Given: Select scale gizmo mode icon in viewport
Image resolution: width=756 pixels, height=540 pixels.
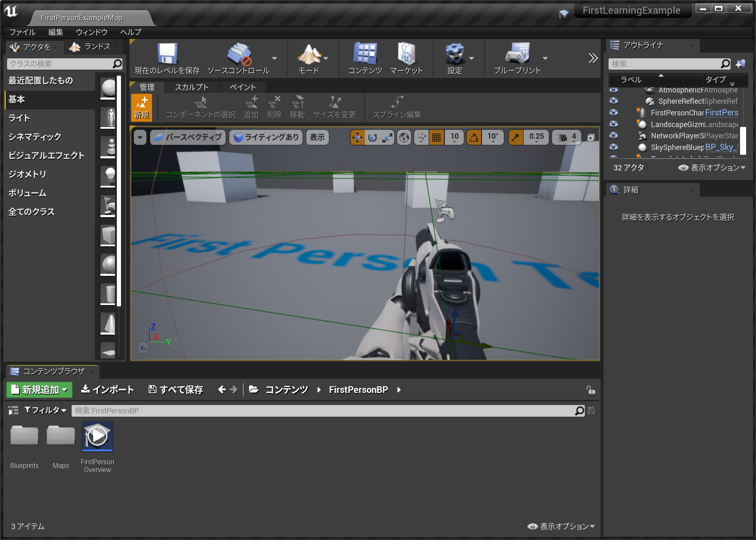Looking at the screenshot, I should tap(387, 137).
